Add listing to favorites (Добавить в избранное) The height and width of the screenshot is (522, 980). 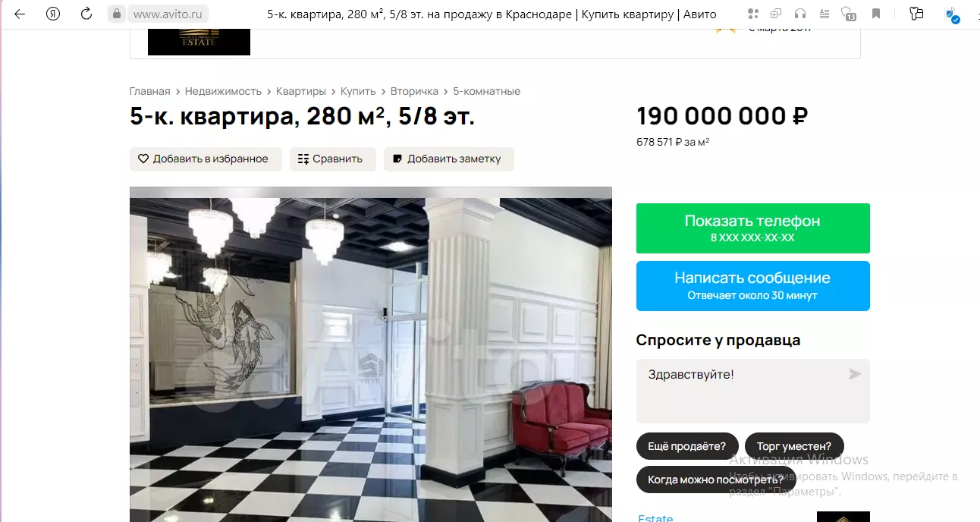point(206,159)
